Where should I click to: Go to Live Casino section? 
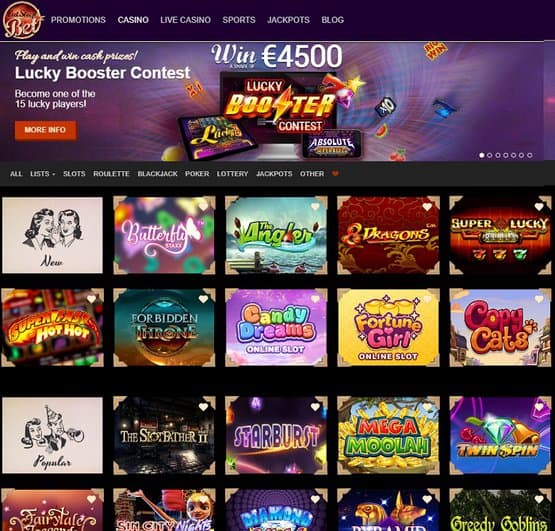185,20
